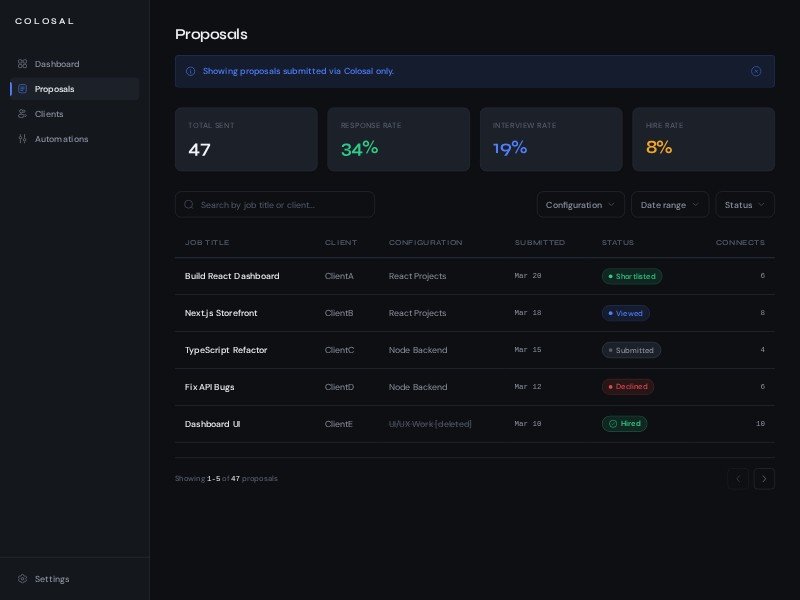
Task: Toggle the Hired status badge on Dashboard UI
Action: pyautogui.click(x=624, y=423)
